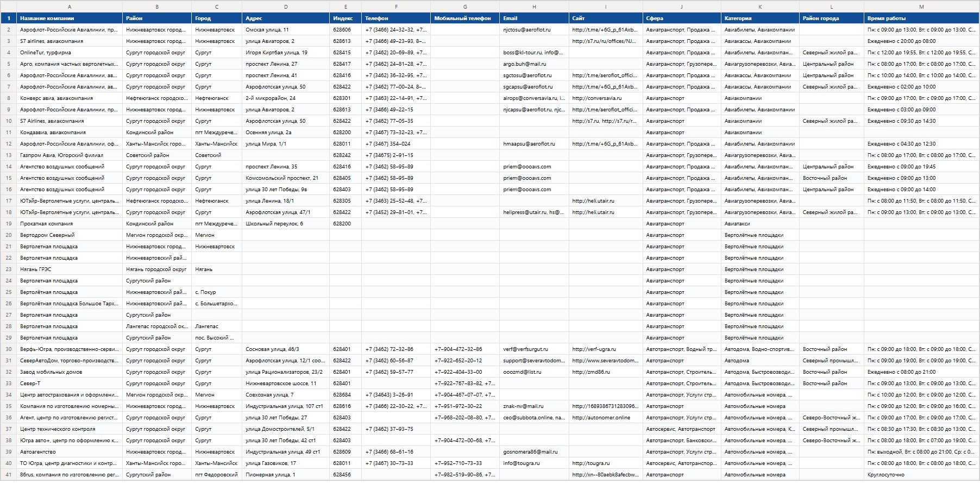Select the working hours cell 'Круглосуточно'
The width and height of the screenshot is (980, 490).
tap(921, 474)
